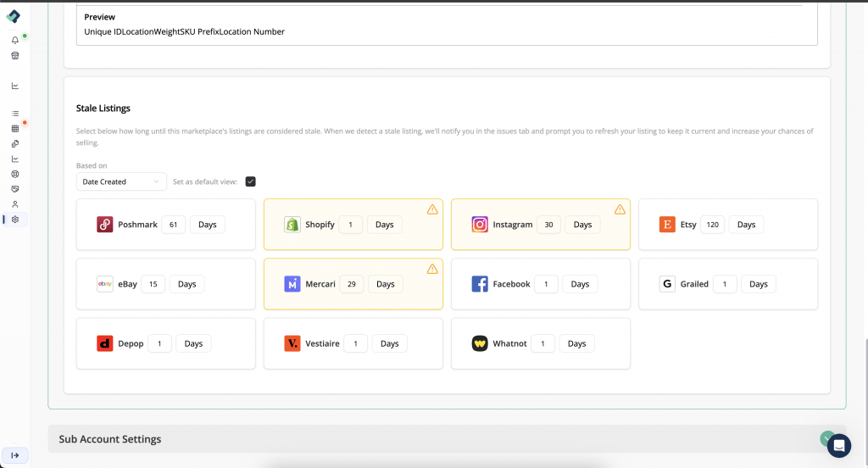868x468 pixels.
Task: Open Depop Days unit dropdown
Action: tap(194, 343)
